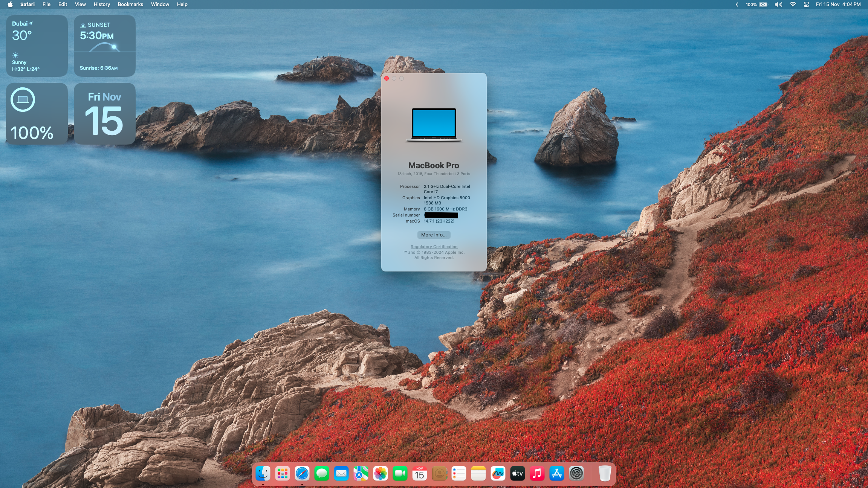The image size is (868, 488).
Task: Open the Wi-Fi menu
Action: coord(793,5)
